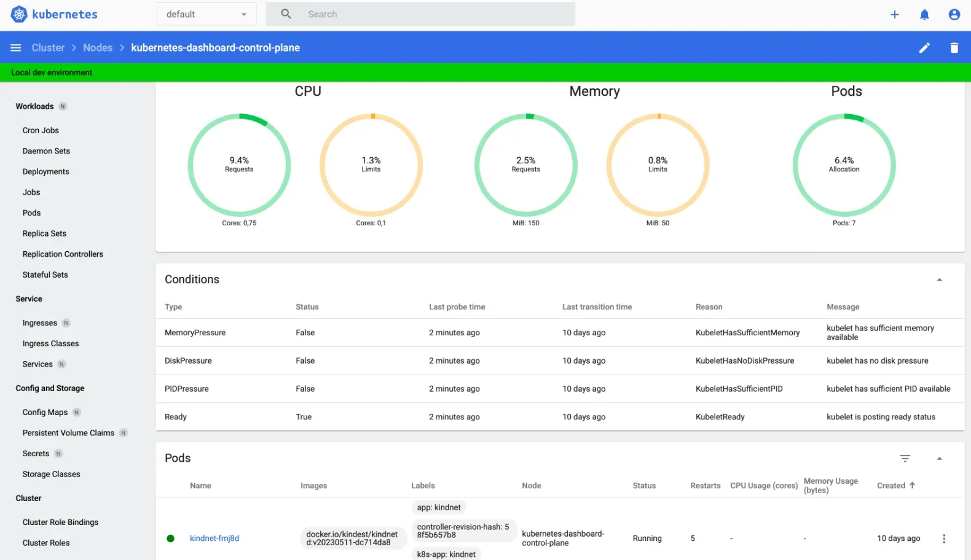Click 'k8s-app: kindnet' label chip

[x=446, y=554]
